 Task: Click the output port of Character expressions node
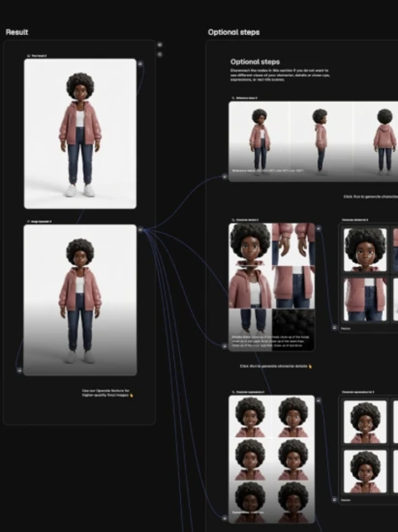[318, 400]
